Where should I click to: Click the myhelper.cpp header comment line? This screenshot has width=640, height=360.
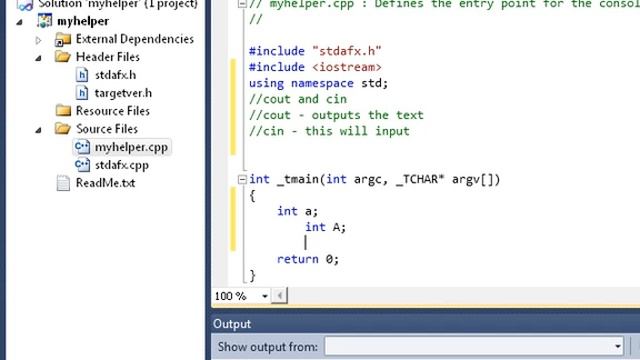tap(444, 4)
